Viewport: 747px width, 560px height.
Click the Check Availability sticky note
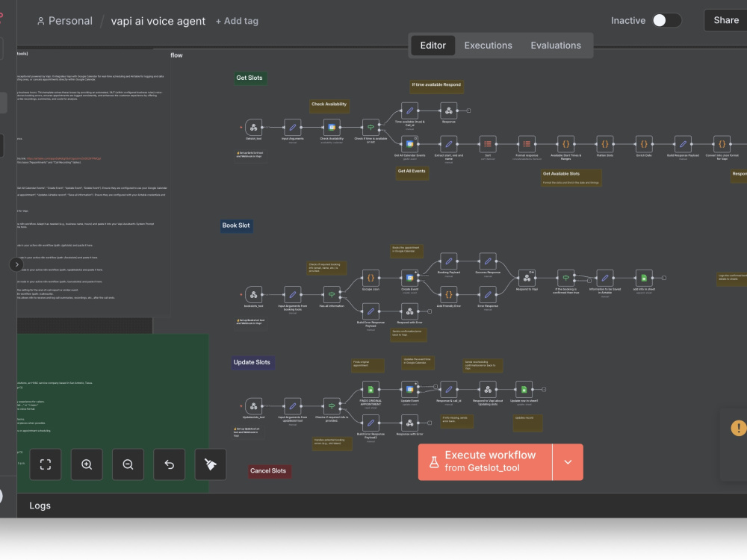329,106
